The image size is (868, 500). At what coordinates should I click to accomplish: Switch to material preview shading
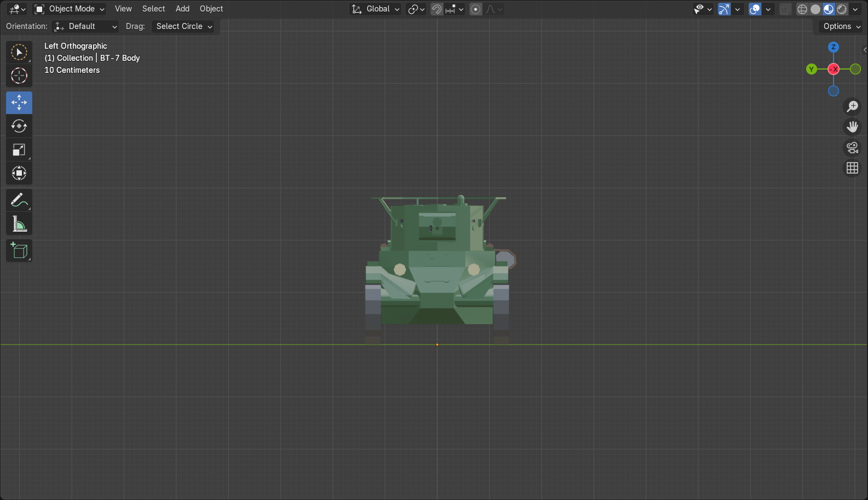tap(829, 9)
